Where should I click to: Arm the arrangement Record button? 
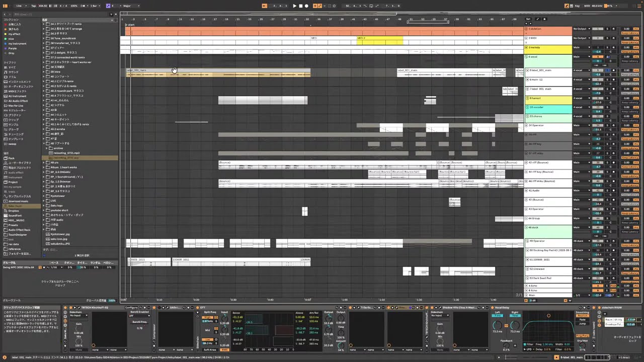[307, 6]
